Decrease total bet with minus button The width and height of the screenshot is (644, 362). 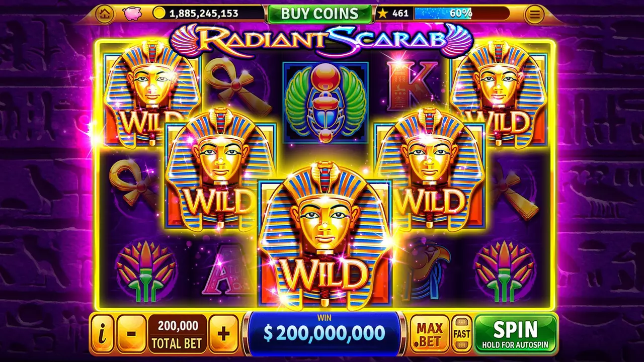[131, 333]
